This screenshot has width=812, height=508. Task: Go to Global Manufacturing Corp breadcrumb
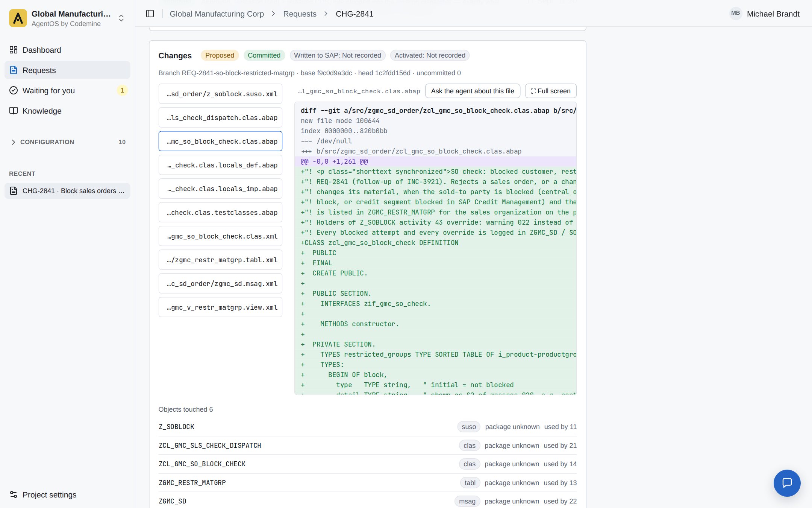(x=217, y=14)
